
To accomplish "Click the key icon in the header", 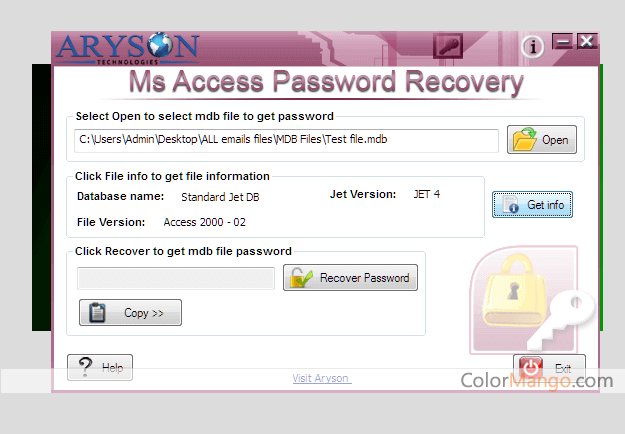I will (x=448, y=46).
